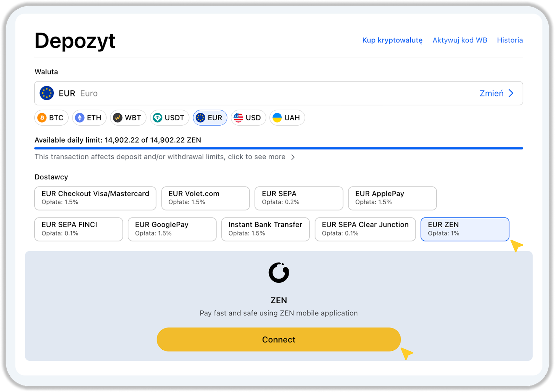Click the WBT coin icon
The image size is (555, 392).
[x=118, y=118]
